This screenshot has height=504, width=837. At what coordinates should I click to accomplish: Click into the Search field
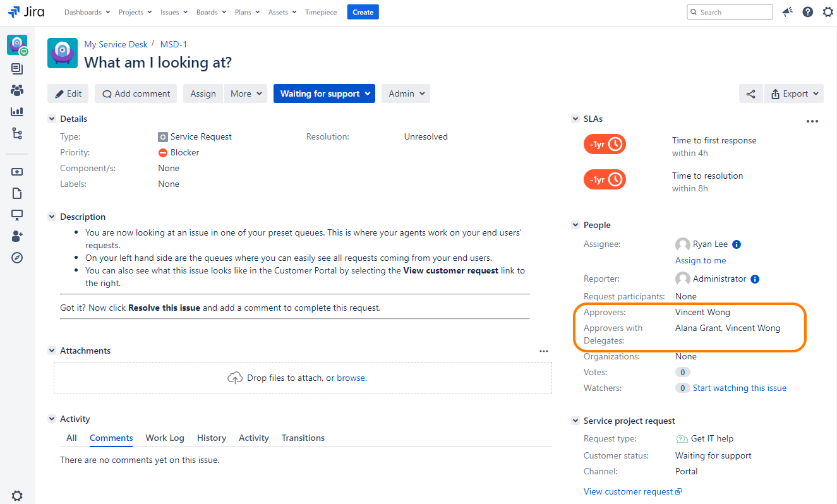point(734,12)
